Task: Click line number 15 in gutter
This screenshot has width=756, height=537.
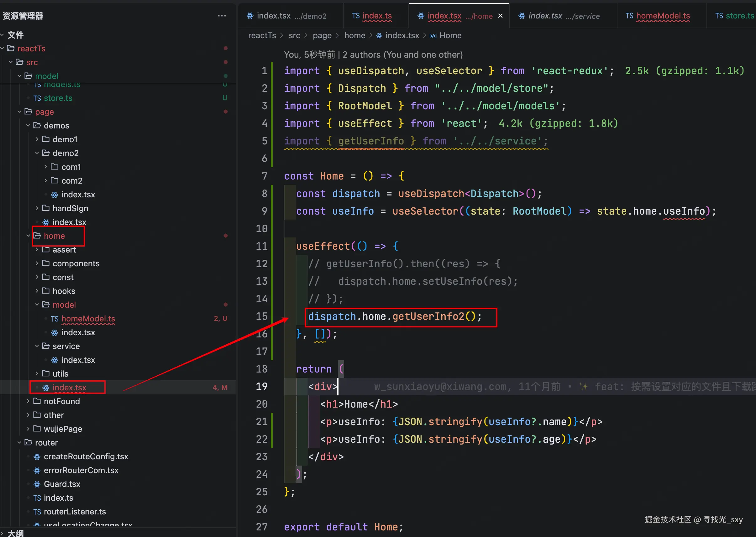Action: [x=262, y=316]
